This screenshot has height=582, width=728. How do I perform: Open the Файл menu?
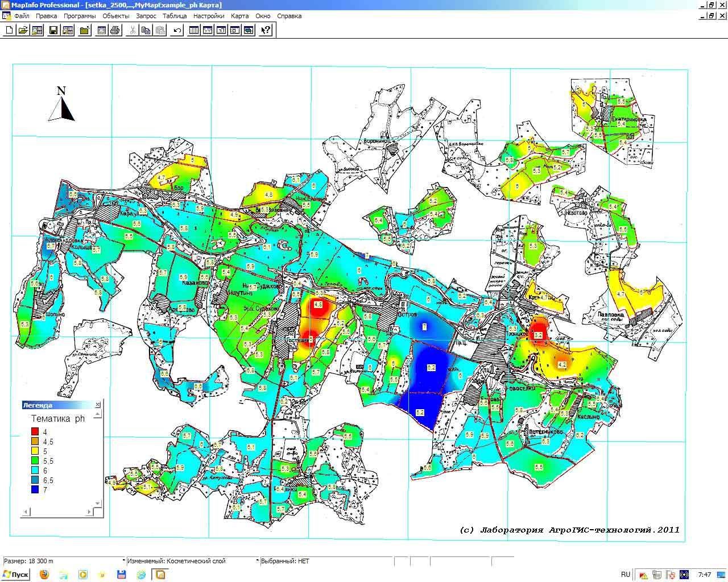22,16
